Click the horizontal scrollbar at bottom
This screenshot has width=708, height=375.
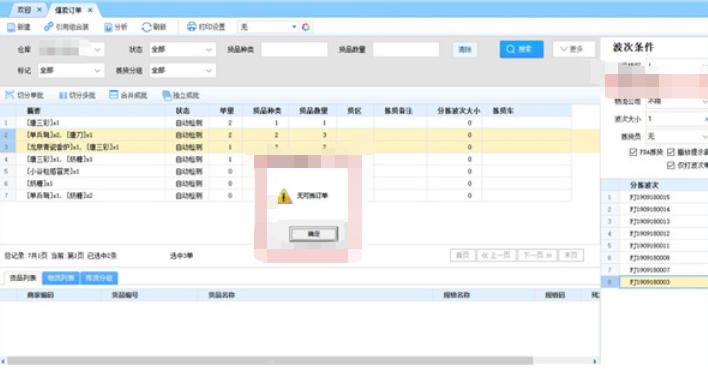[270, 361]
